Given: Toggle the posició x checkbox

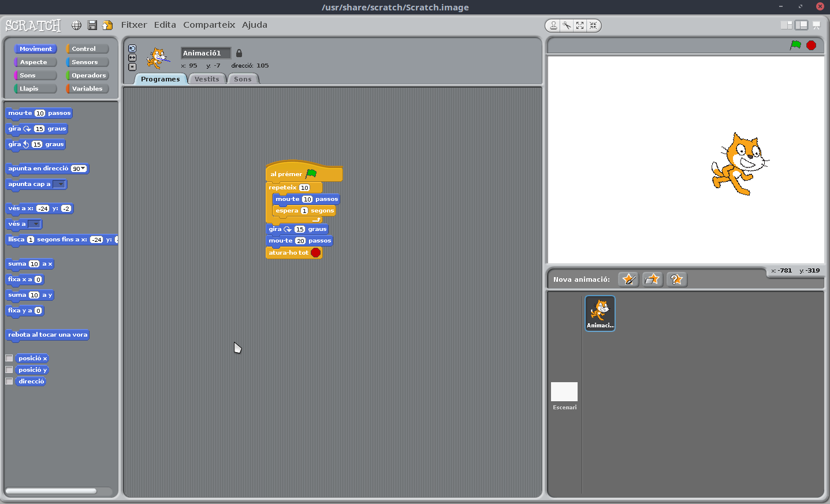Looking at the screenshot, I should pyautogui.click(x=9, y=359).
